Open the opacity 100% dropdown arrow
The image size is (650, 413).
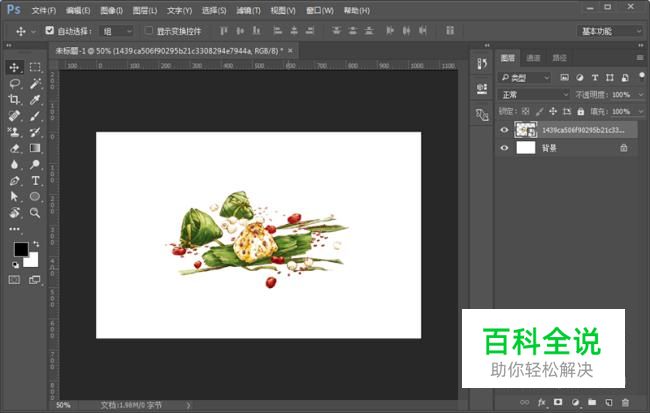640,95
